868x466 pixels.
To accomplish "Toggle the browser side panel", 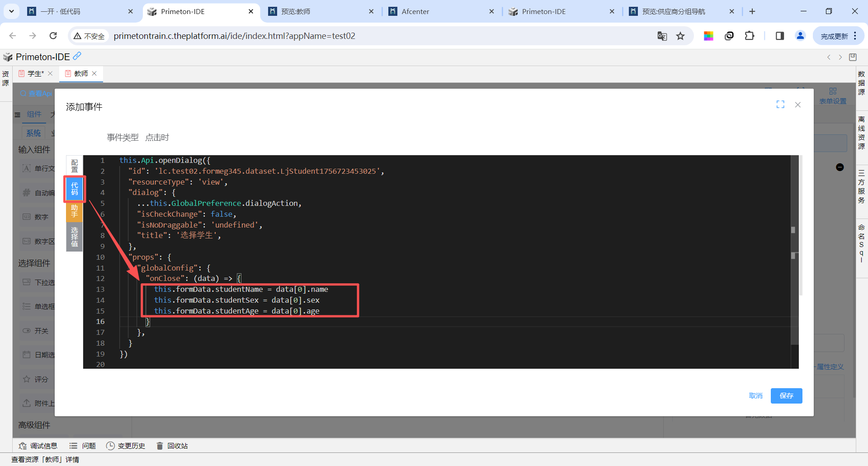I will (779, 36).
